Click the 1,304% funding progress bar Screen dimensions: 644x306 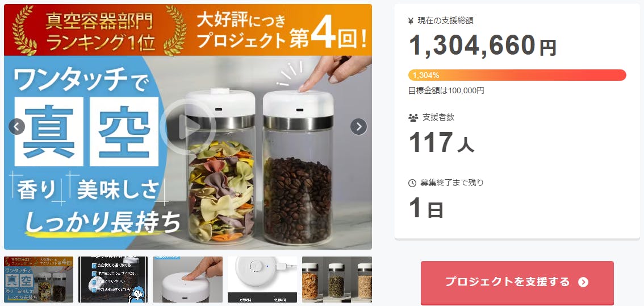(517, 75)
